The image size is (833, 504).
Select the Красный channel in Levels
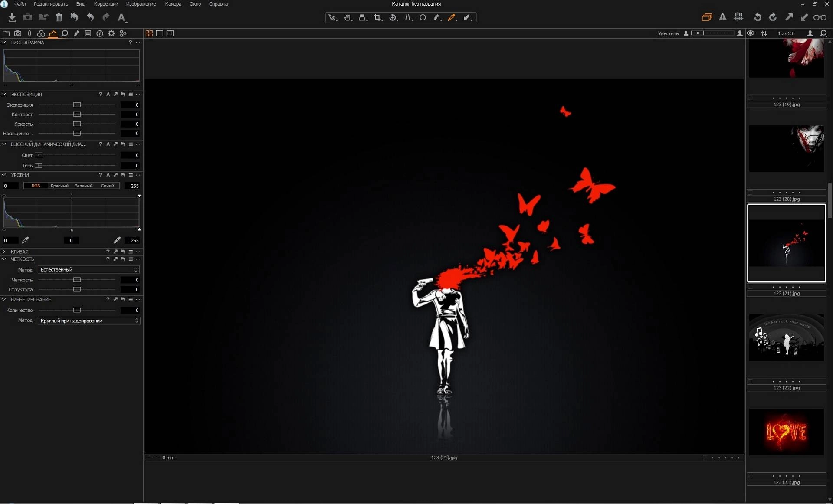pyautogui.click(x=59, y=186)
